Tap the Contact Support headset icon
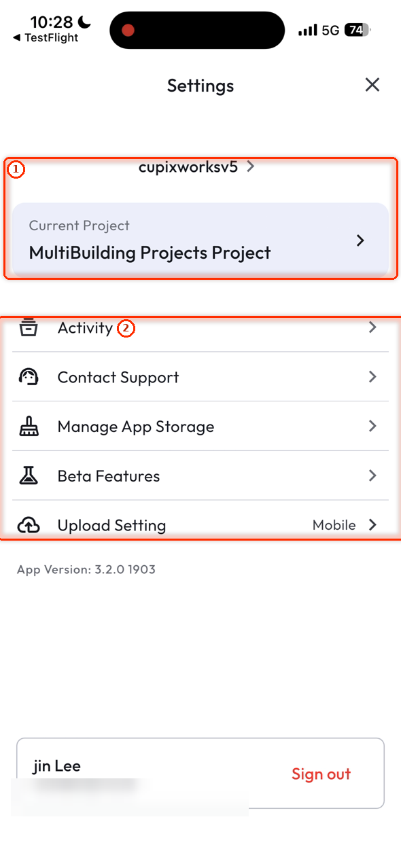 (x=28, y=377)
